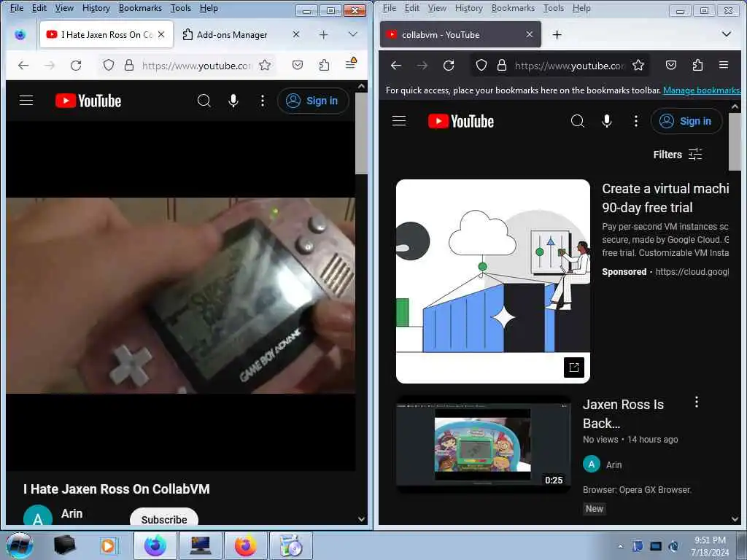Screen dimensions: 747x560
Task: Click media player icon on taskbar
Action: tap(109, 545)
